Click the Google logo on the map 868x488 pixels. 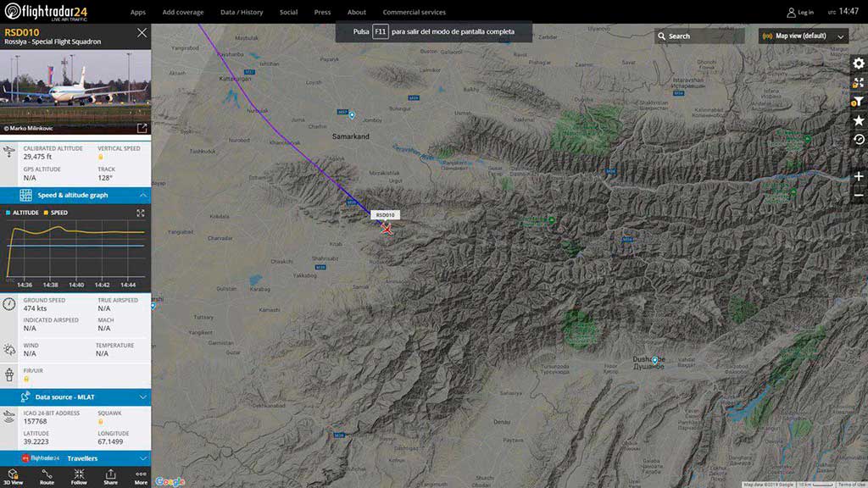tap(170, 482)
